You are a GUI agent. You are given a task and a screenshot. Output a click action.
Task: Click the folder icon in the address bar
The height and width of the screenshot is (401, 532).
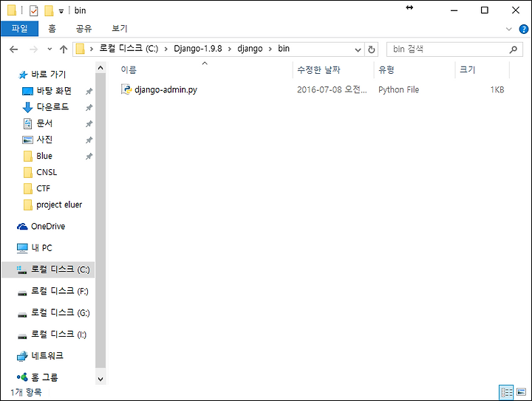click(x=80, y=49)
